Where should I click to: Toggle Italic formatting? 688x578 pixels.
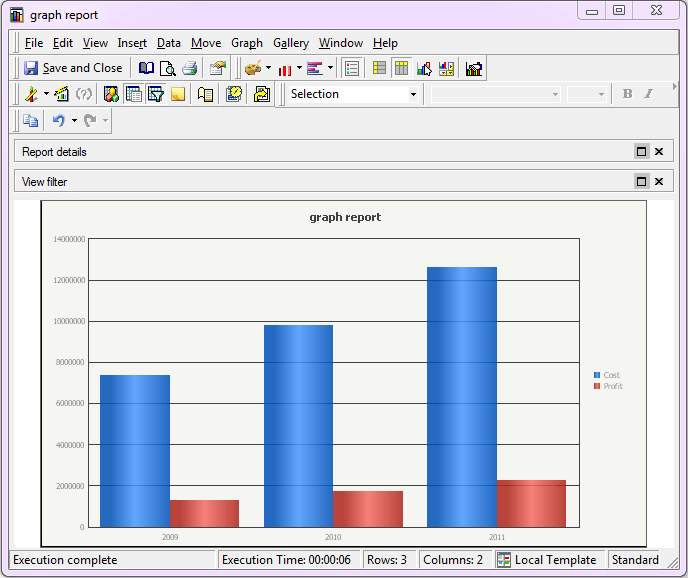tap(649, 93)
